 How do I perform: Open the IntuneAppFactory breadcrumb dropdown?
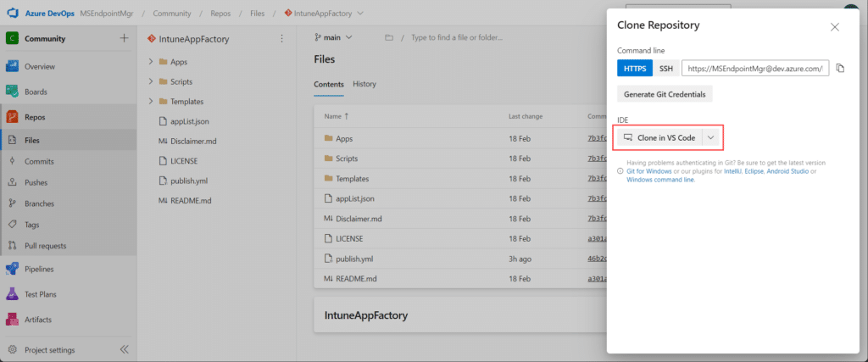[x=360, y=13]
